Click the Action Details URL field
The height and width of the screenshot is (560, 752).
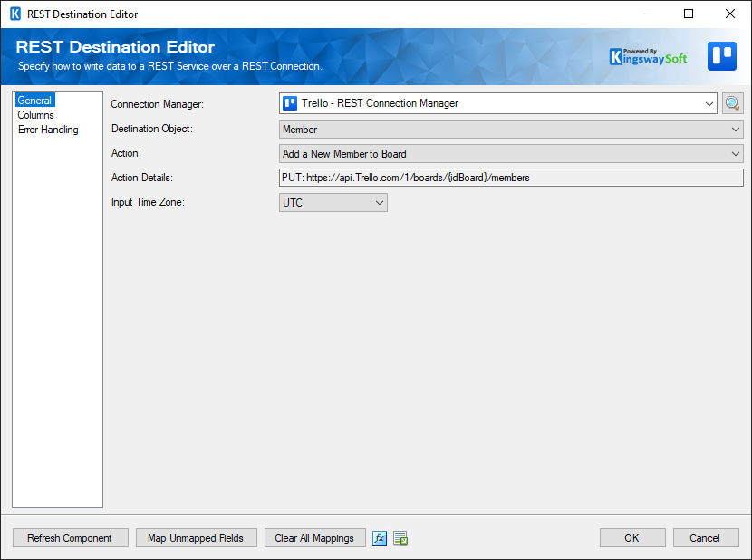point(511,178)
